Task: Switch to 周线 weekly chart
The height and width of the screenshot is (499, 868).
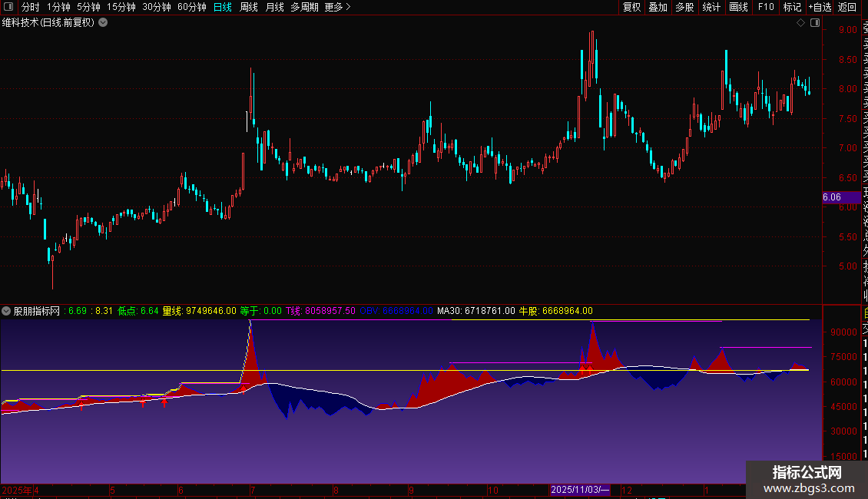Action: (249, 7)
